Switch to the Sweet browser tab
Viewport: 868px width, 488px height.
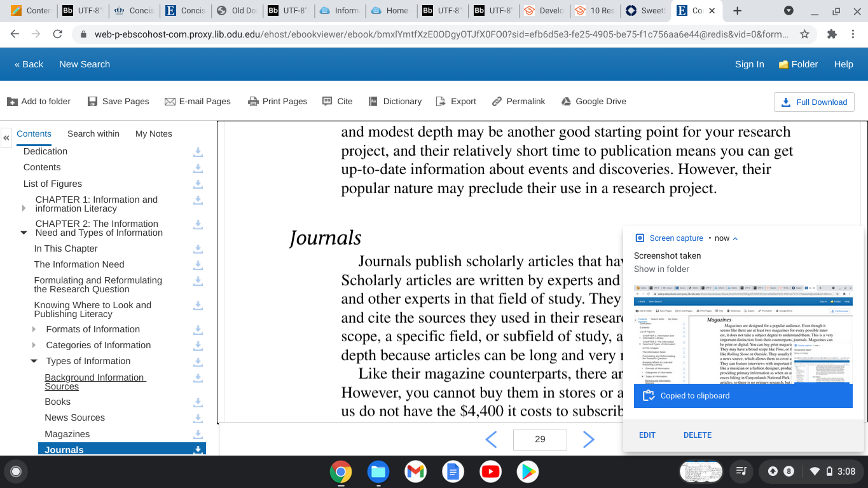click(645, 11)
